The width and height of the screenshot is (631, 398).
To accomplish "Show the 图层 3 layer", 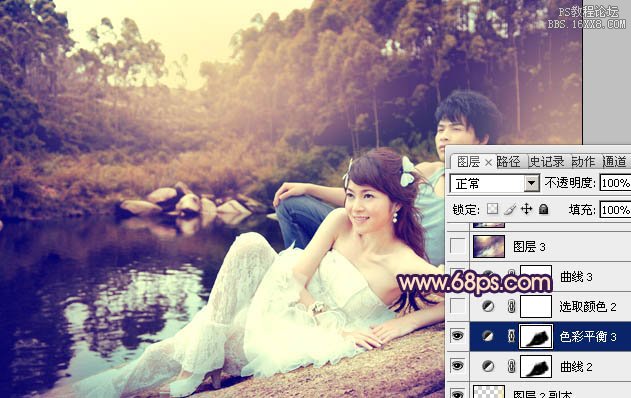I will [458, 246].
